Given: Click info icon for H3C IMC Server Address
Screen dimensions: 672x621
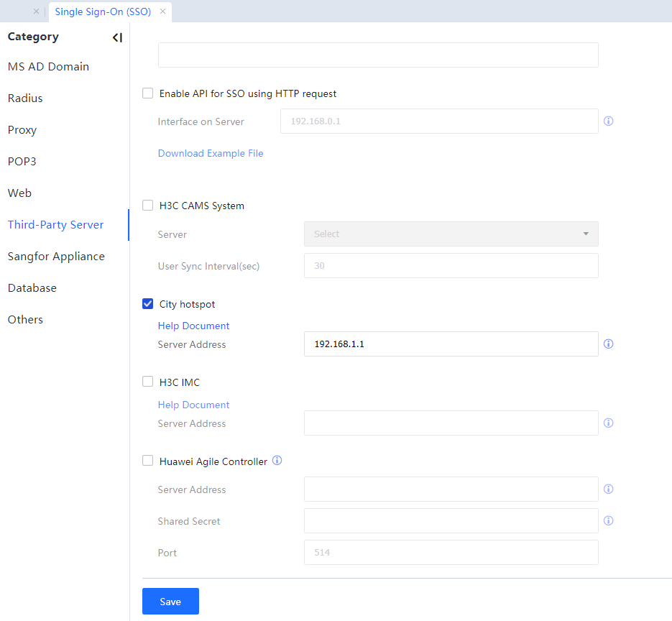Looking at the screenshot, I should coord(608,423).
